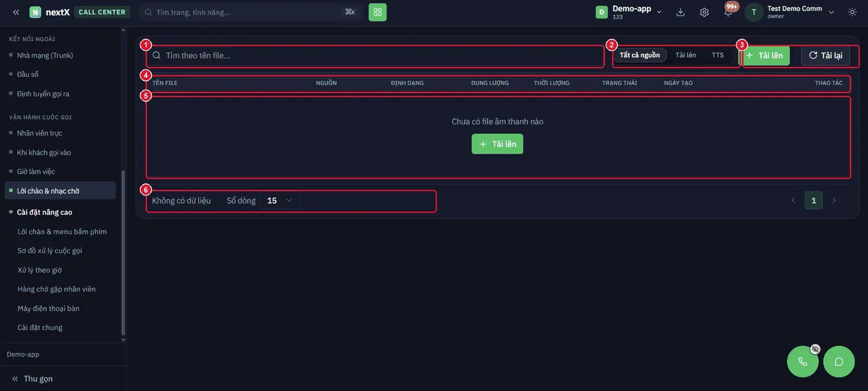
Task: Focus the Tìm trang, tính năng search box
Action: pos(251,12)
